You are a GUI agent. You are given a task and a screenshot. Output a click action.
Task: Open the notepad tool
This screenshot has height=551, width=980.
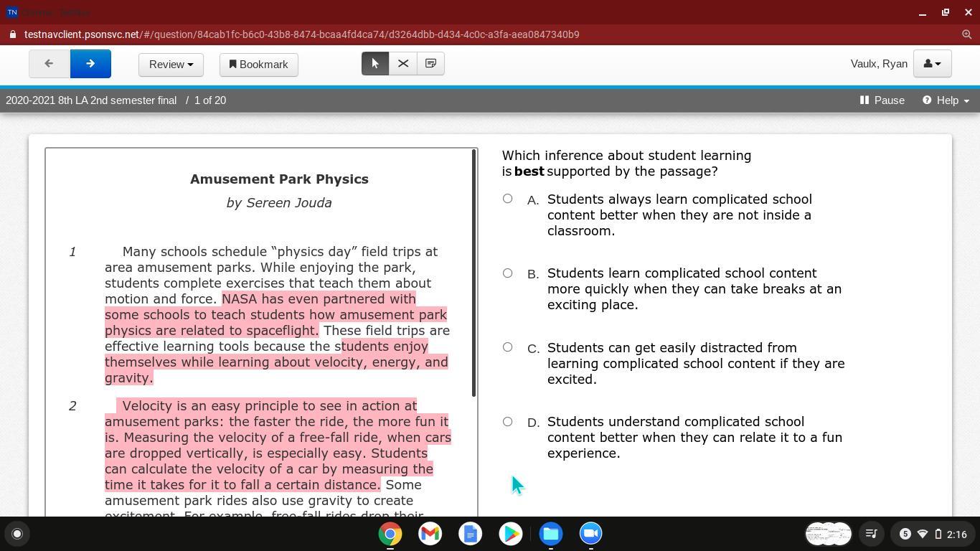pyautogui.click(x=430, y=64)
